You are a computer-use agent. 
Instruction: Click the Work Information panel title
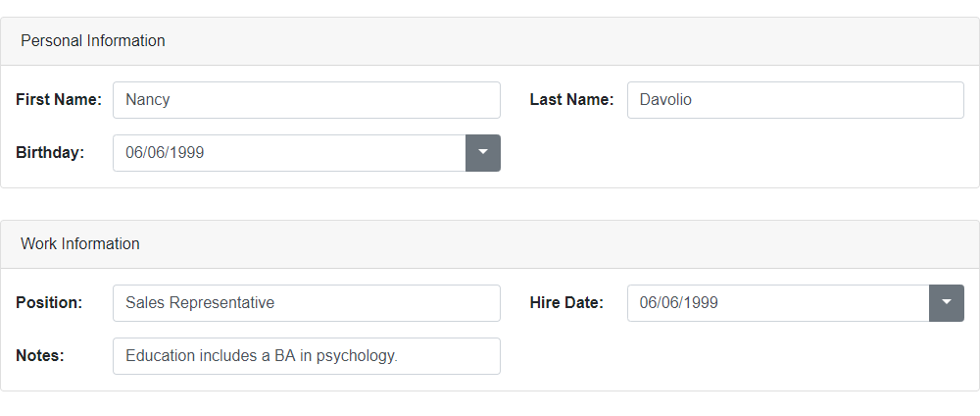(x=80, y=244)
